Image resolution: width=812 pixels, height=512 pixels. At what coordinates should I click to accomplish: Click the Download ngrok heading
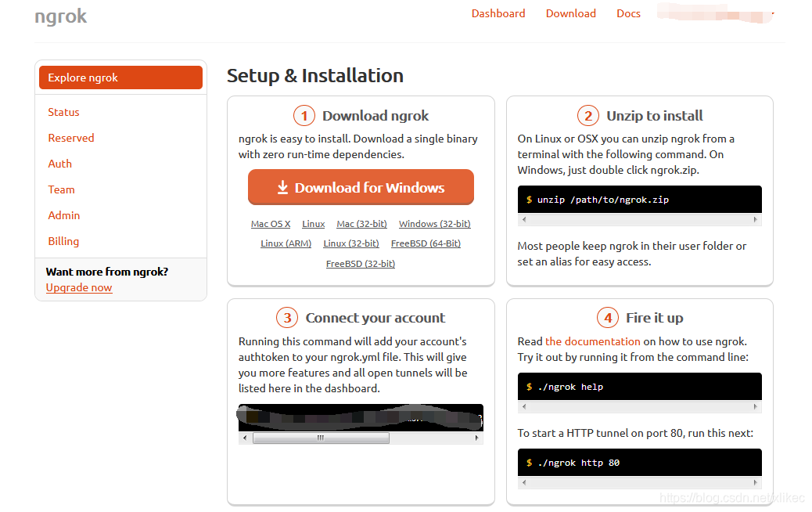[375, 116]
